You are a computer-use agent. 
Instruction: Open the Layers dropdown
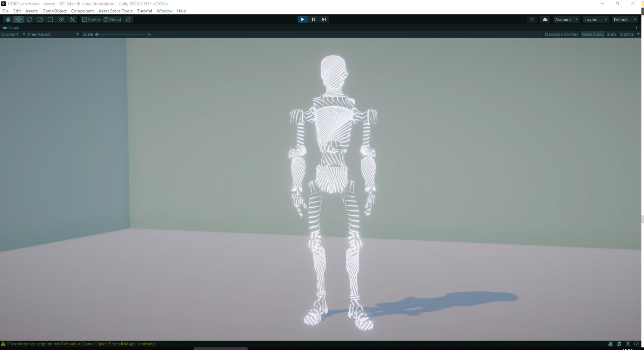coord(595,19)
